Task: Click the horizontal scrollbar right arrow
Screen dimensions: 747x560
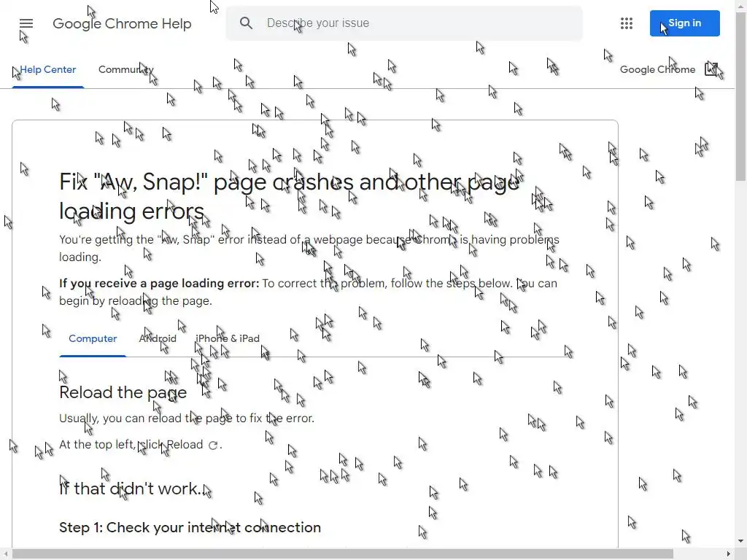Action: [x=729, y=554]
